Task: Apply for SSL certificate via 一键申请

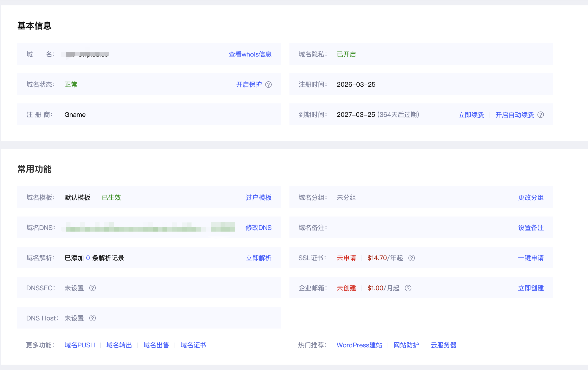Action: (530, 258)
